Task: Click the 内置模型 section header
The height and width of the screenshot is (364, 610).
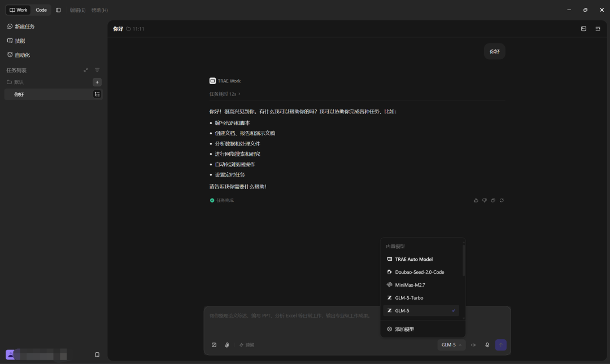Action: 395,247
